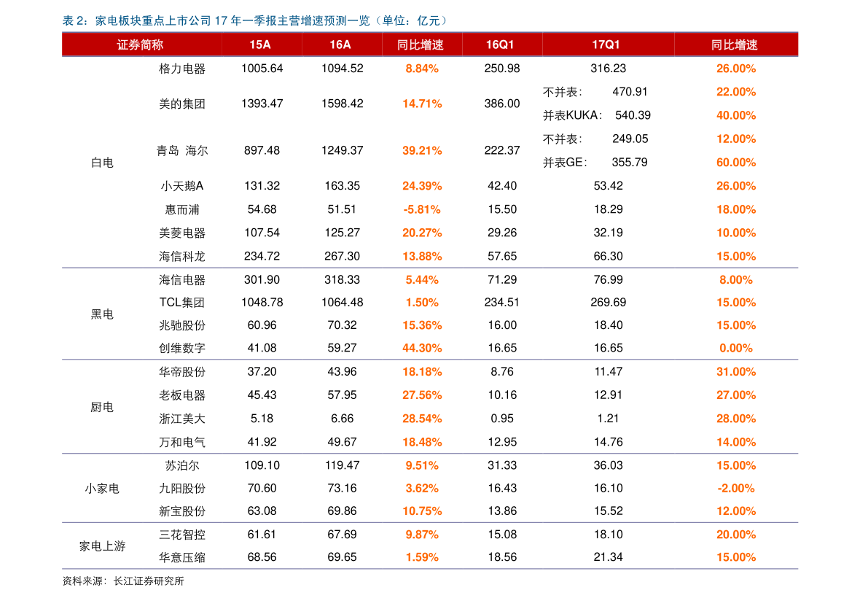Click the 新宝股份 row name
The image size is (868, 601).
pyautogui.click(x=182, y=511)
